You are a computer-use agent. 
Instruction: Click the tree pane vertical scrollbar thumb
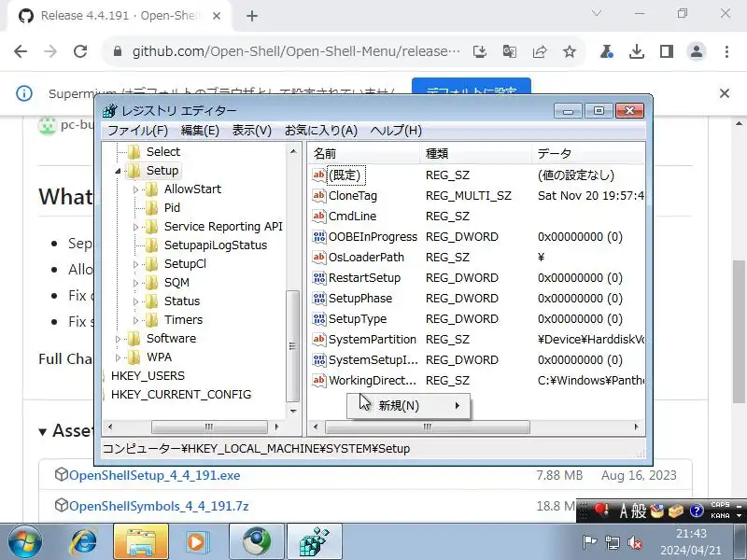[292, 345]
